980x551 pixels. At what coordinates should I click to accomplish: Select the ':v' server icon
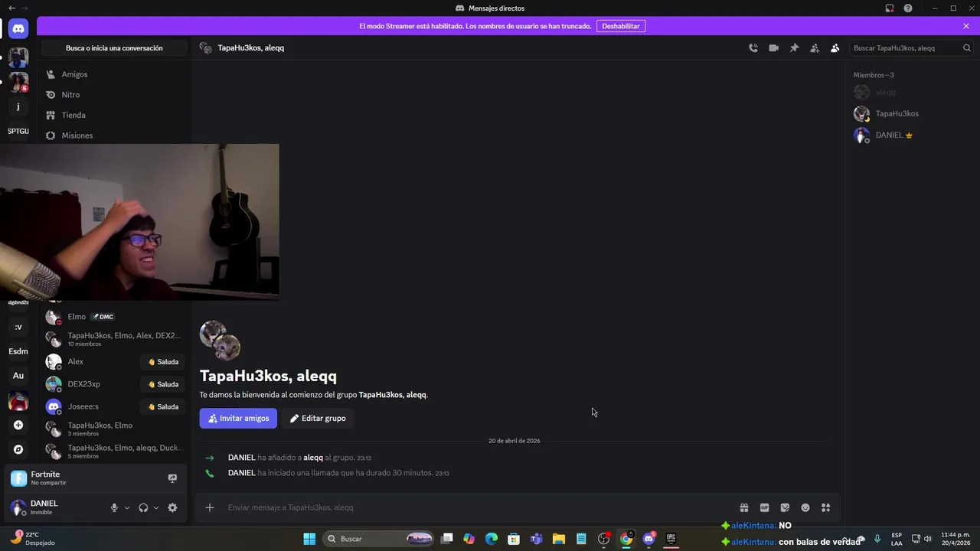coord(18,327)
